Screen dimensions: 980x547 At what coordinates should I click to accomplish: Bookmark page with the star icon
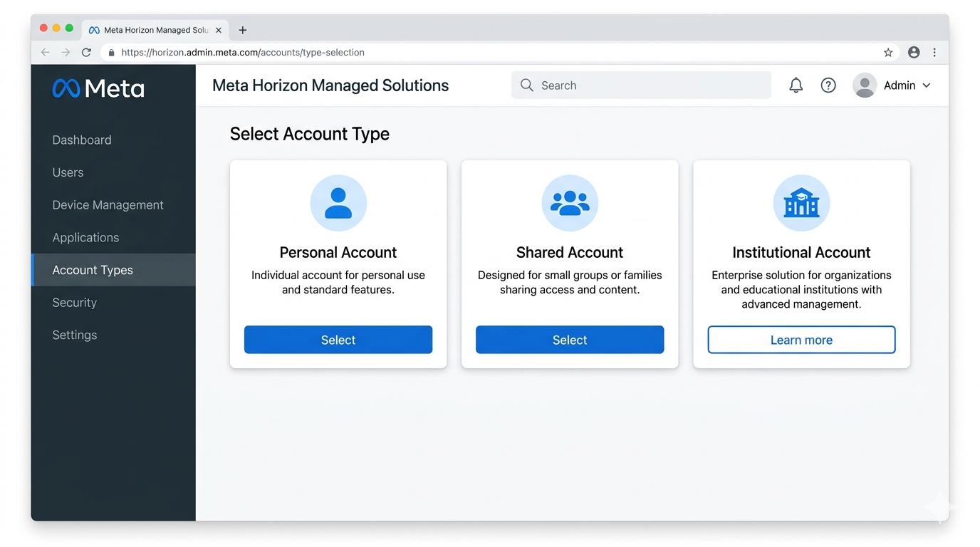click(888, 53)
